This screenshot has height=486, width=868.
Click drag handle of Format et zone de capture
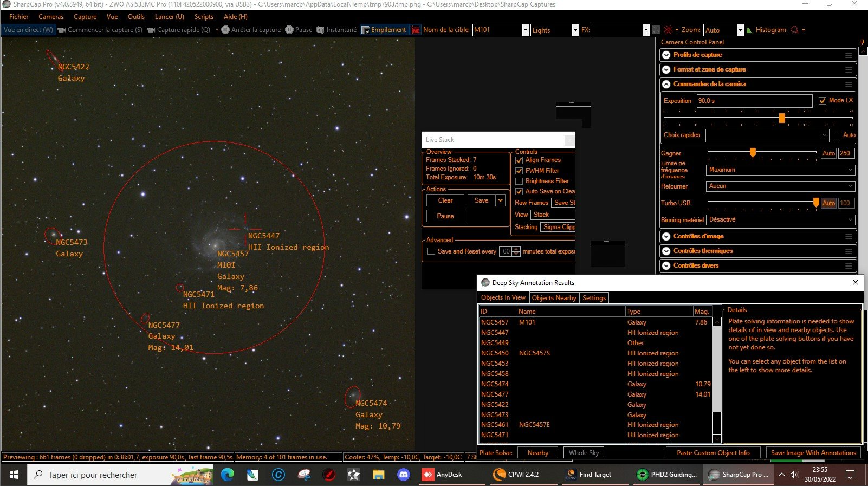(848, 70)
